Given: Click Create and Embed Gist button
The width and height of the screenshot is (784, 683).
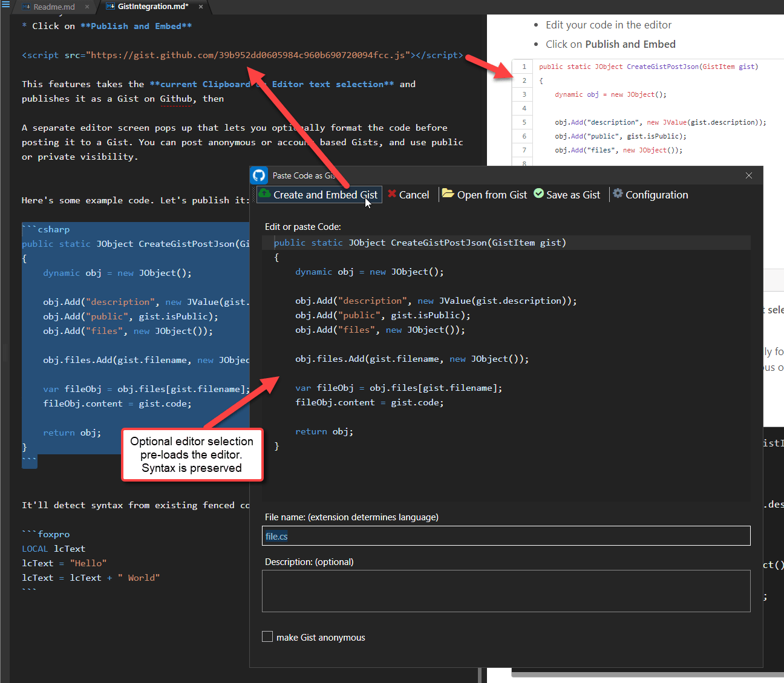Looking at the screenshot, I should coord(319,195).
